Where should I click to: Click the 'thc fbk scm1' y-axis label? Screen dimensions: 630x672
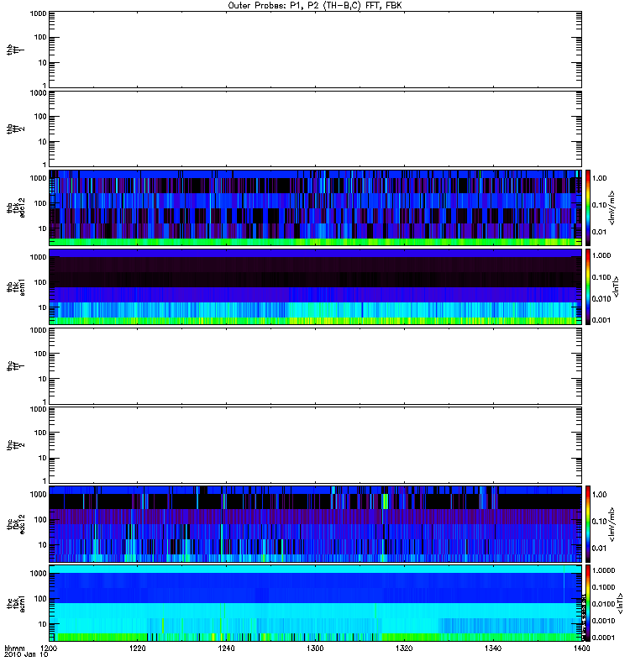(x=16, y=603)
